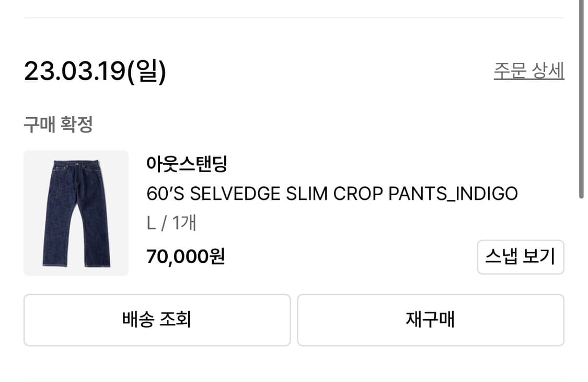Click the 재구매 button
The image size is (588, 382).
click(430, 320)
